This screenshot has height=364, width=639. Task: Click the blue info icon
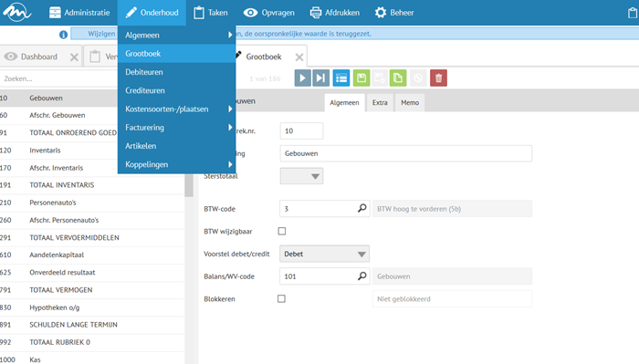point(63,35)
